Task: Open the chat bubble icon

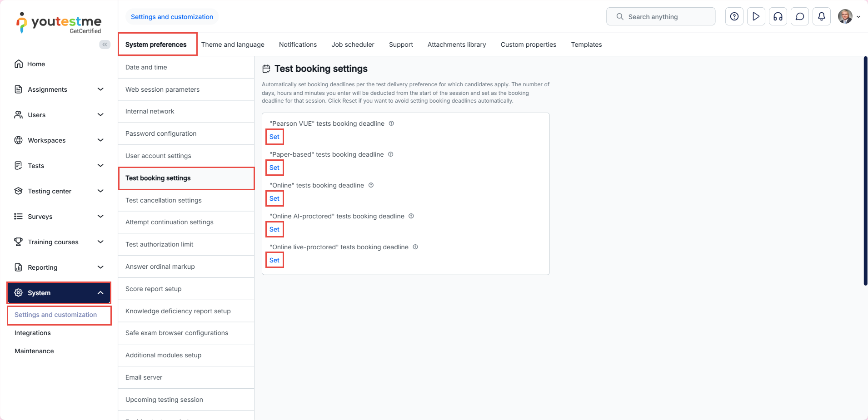Action: click(799, 17)
